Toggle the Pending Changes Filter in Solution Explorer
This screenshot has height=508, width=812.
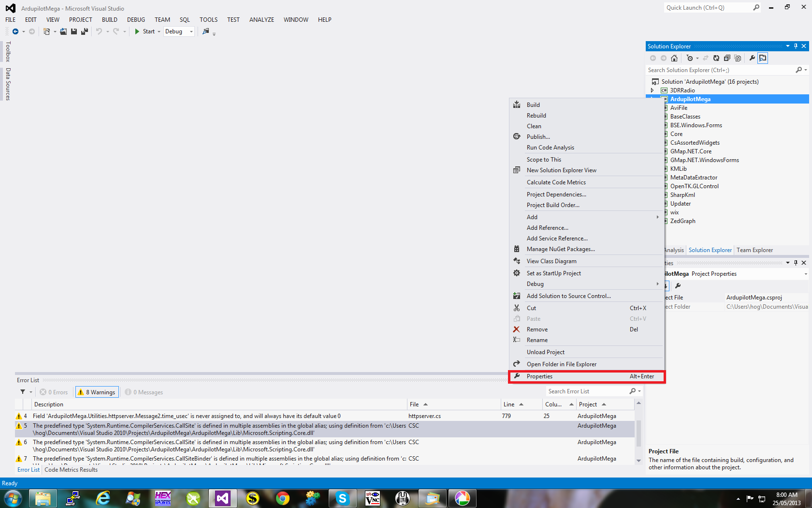click(690, 58)
